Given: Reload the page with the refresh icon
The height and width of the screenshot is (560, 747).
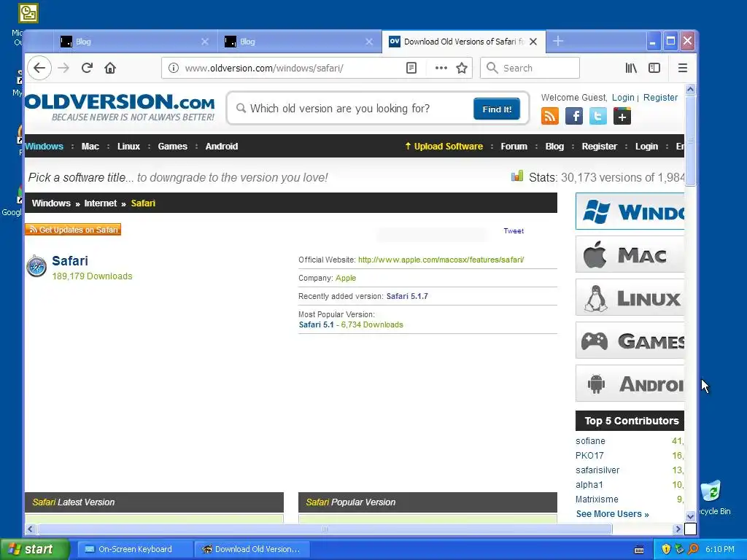Looking at the screenshot, I should [87, 68].
